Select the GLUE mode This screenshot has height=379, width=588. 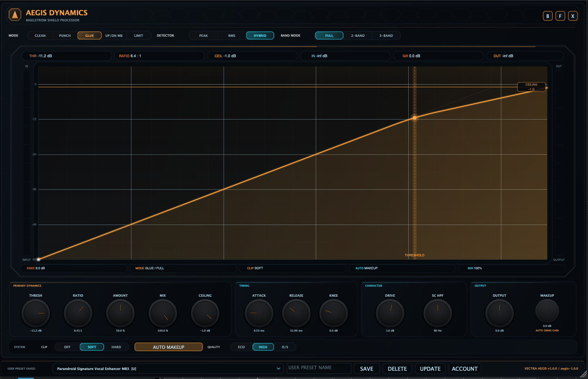[89, 36]
